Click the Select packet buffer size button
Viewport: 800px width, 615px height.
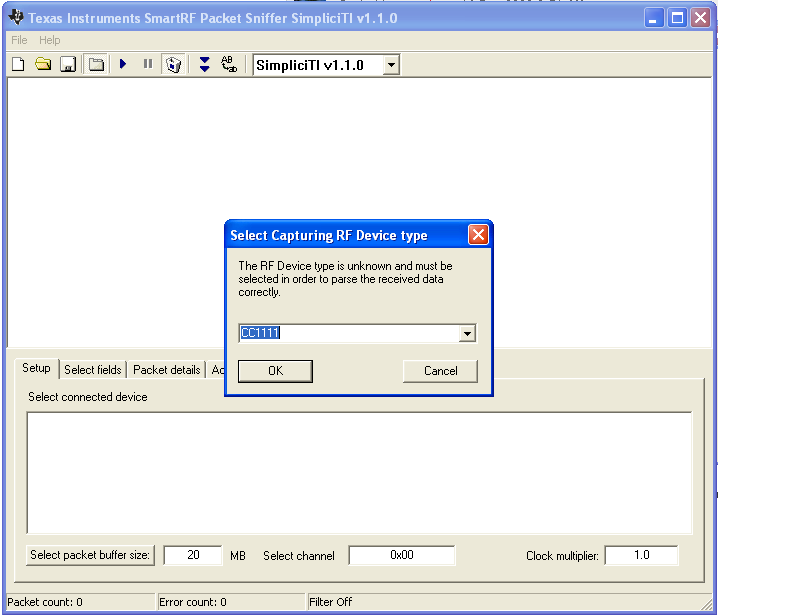[90, 555]
